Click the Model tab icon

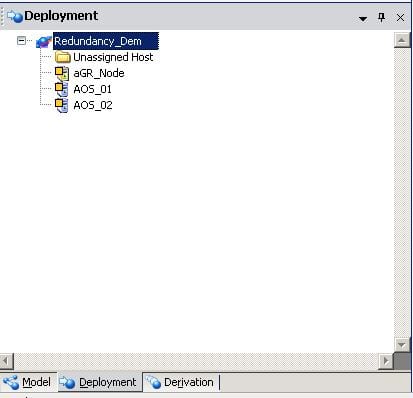point(11,382)
